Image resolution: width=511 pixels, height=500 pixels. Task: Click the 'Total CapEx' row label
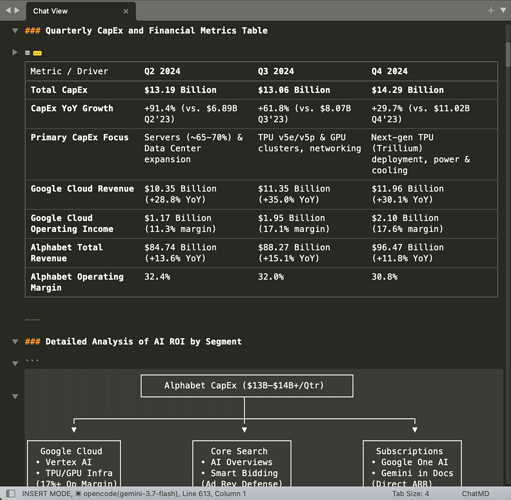59,90
